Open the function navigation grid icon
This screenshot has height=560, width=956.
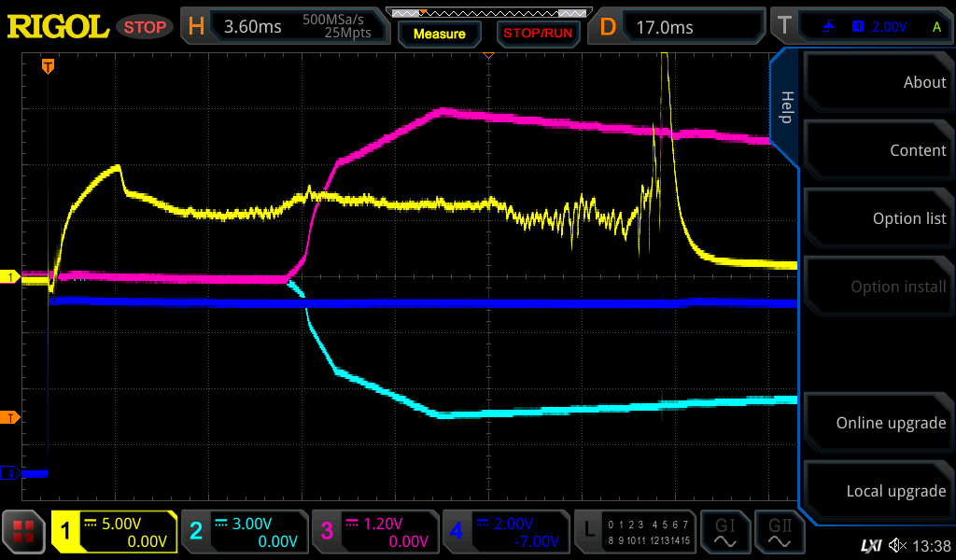[23, 532]
